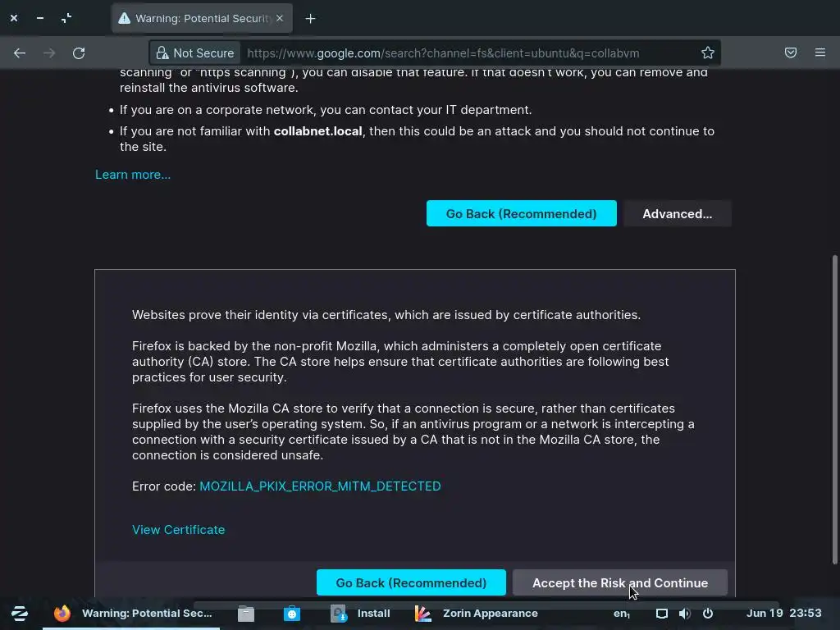The width and height of the screenshot is (840, 630).
Task: Click the Firefox icon in the taskbar
Action: (62, 613)
